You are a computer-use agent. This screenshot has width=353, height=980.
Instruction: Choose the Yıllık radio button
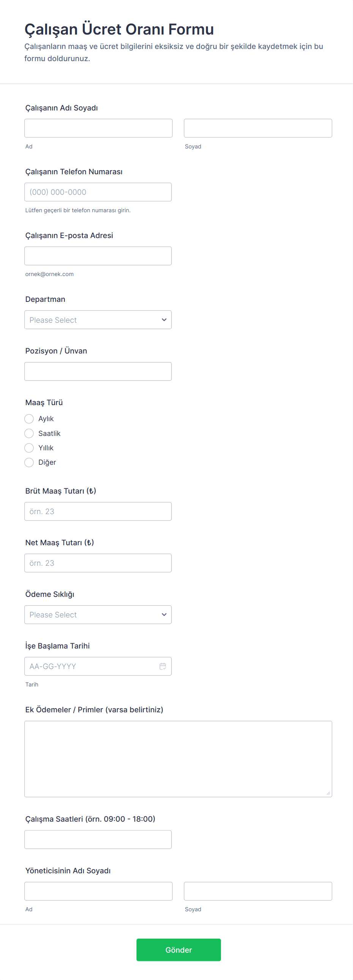coord(29,448)
